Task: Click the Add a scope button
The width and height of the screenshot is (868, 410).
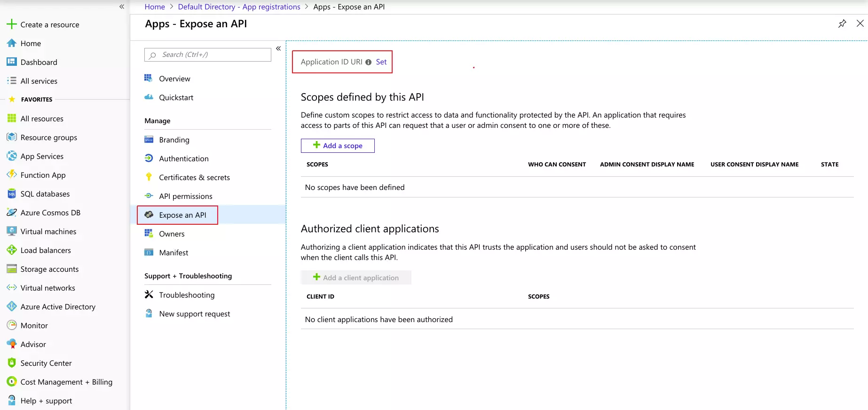Action: 338,146
